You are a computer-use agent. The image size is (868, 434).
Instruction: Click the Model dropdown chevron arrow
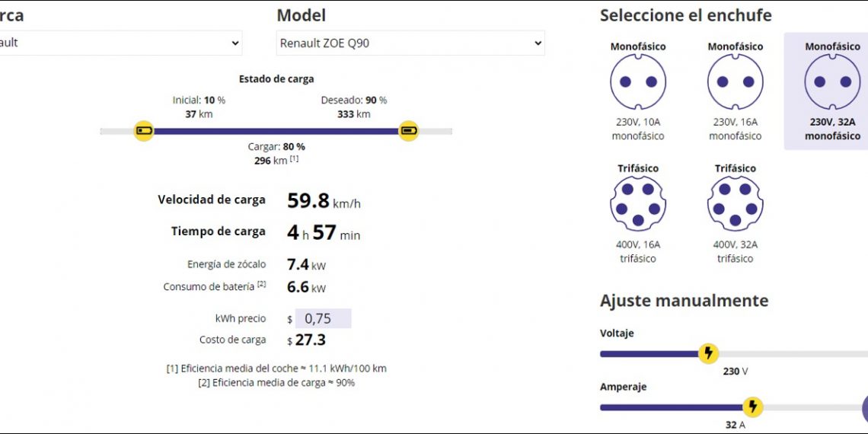coord(538,43)
